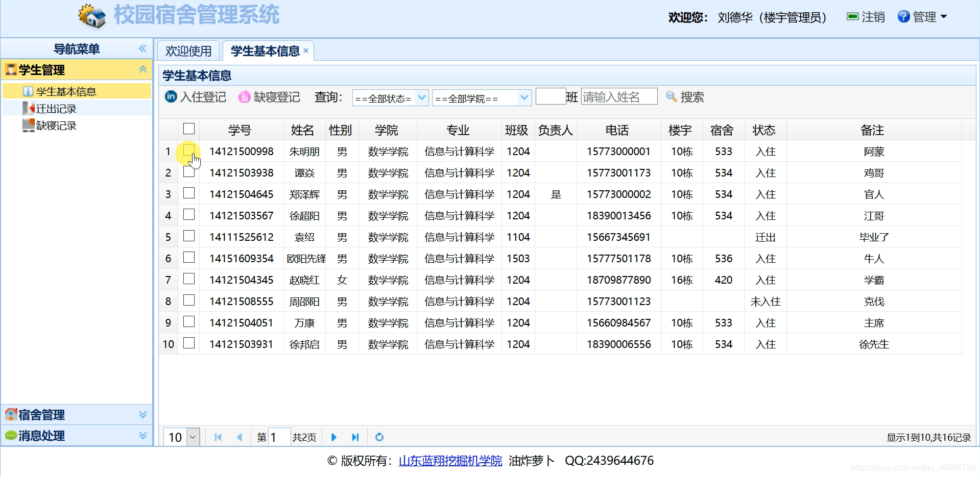Open the page size dropdown showing 10

193,437
